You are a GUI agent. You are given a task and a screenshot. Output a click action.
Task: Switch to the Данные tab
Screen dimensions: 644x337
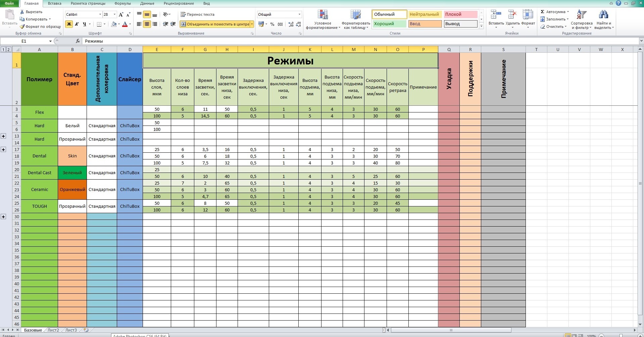tap(147, 3)
